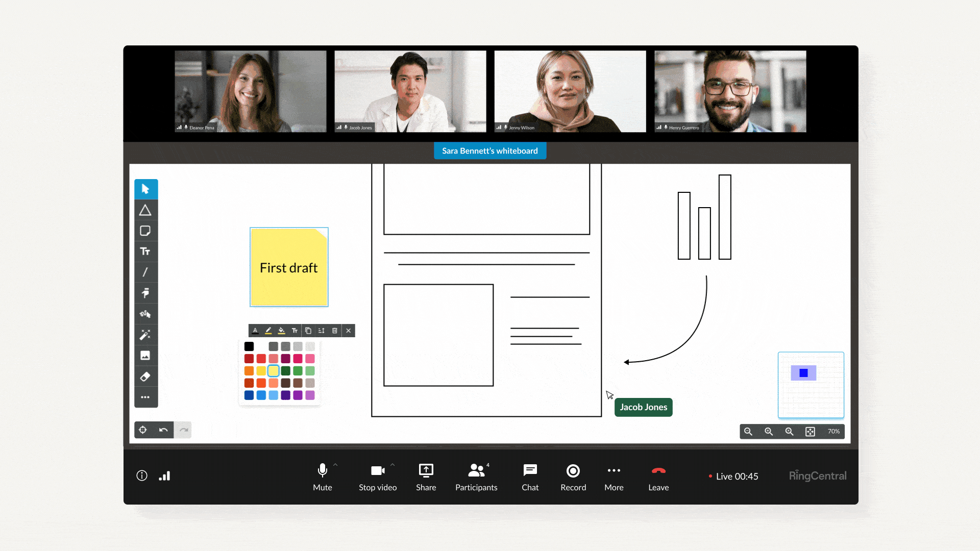Click the More tools ellipsis button

145,397
